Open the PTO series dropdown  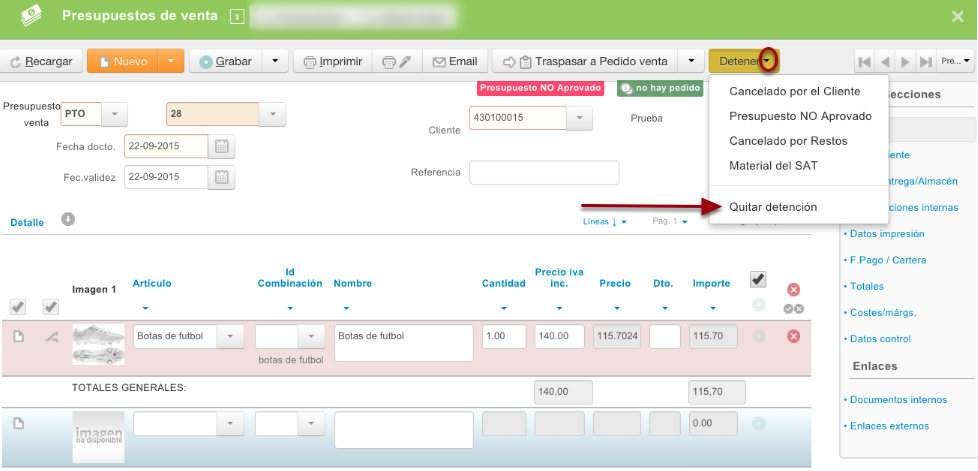(114, 115)
